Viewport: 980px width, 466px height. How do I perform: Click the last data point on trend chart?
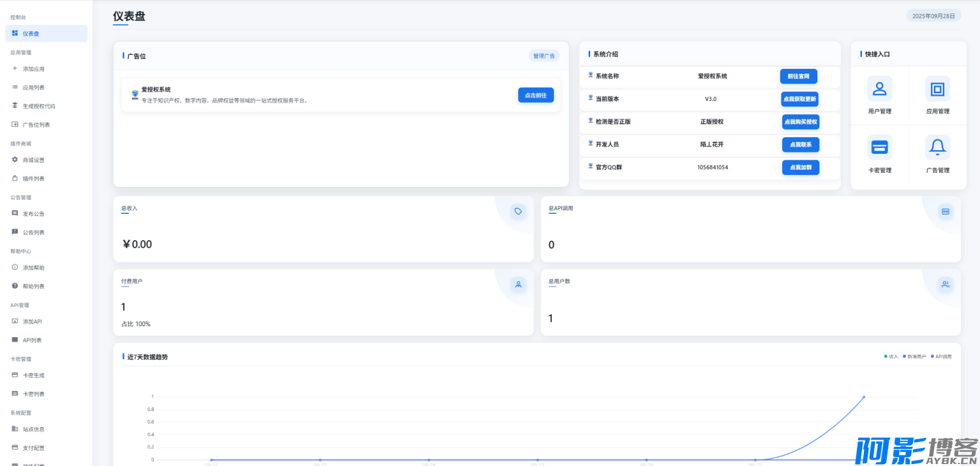click(x=864, y=397)
